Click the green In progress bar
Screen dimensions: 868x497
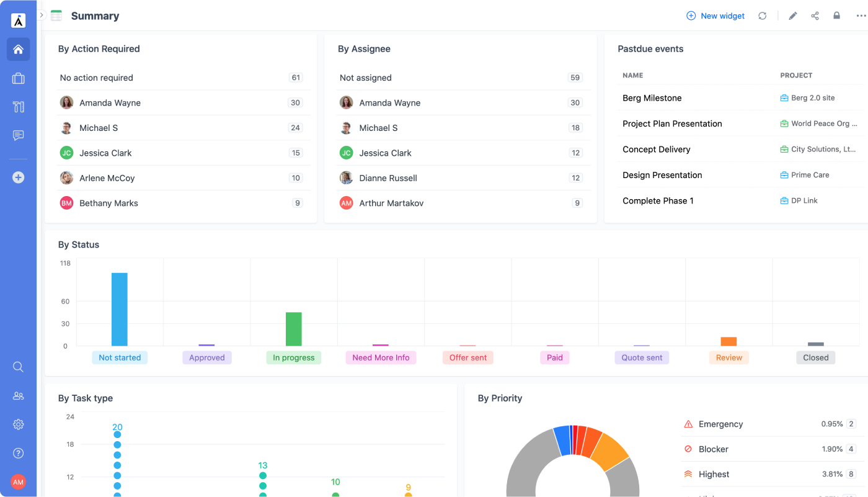294,329
